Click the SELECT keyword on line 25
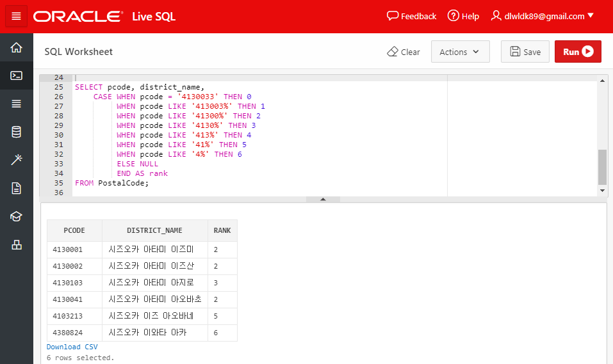 click(89, 87)
